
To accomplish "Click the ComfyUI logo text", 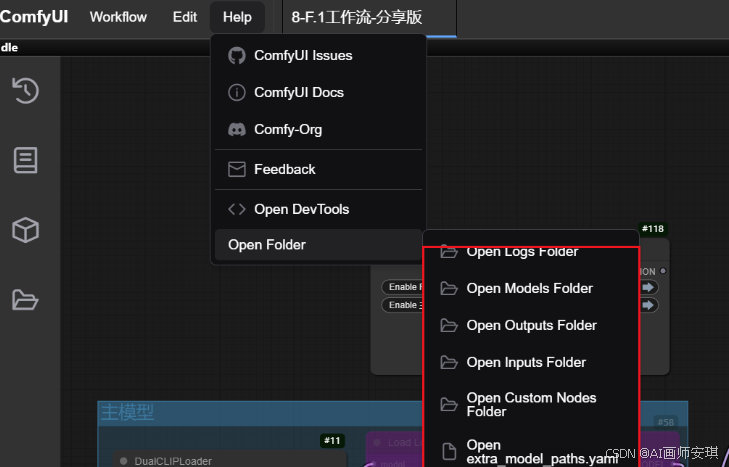I will (34, 17).
